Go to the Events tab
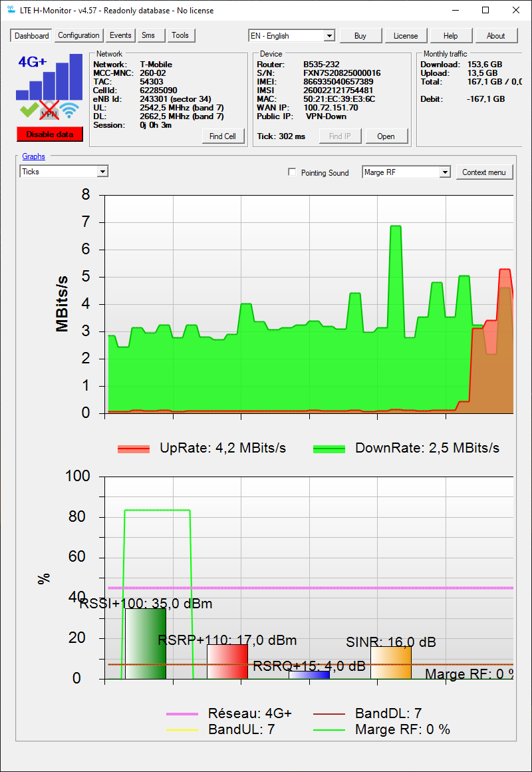The height and width of the screenshot is (772, 532). [x=120, y=35]
